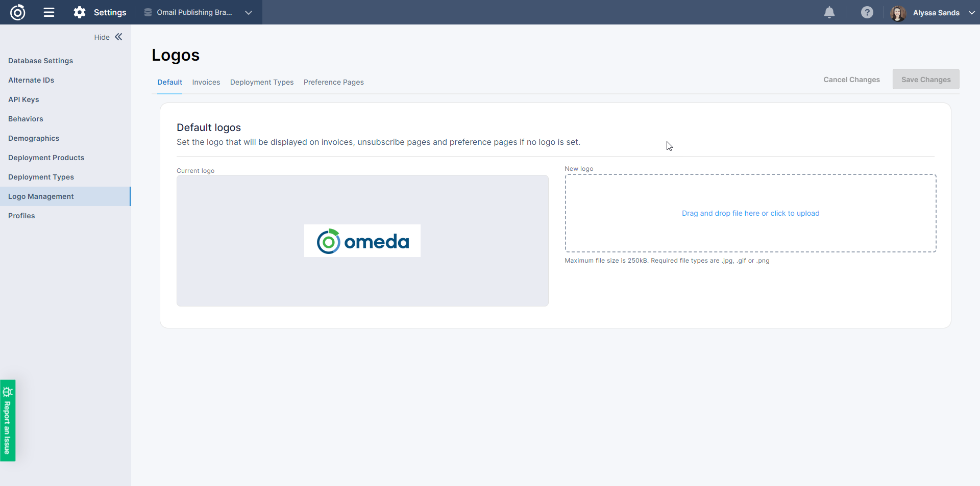Click the current Omeda logo thumbnail

coord(362,241)
